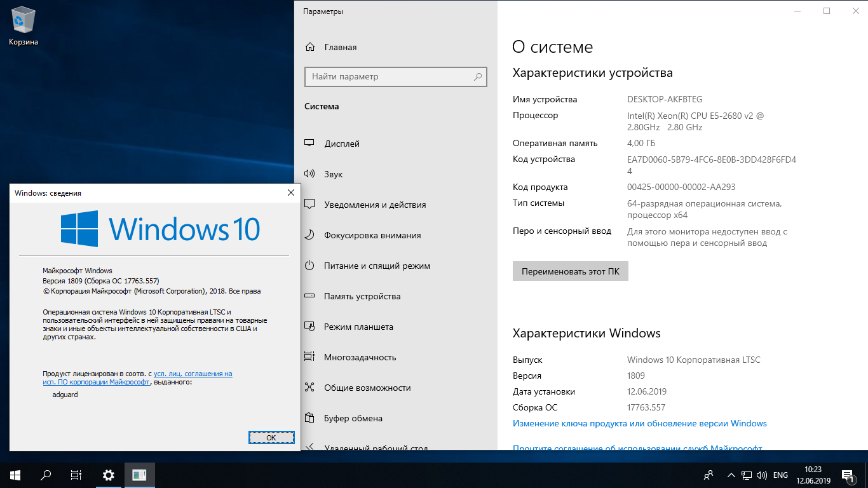Click the network icon in system tray

(746, 475)
